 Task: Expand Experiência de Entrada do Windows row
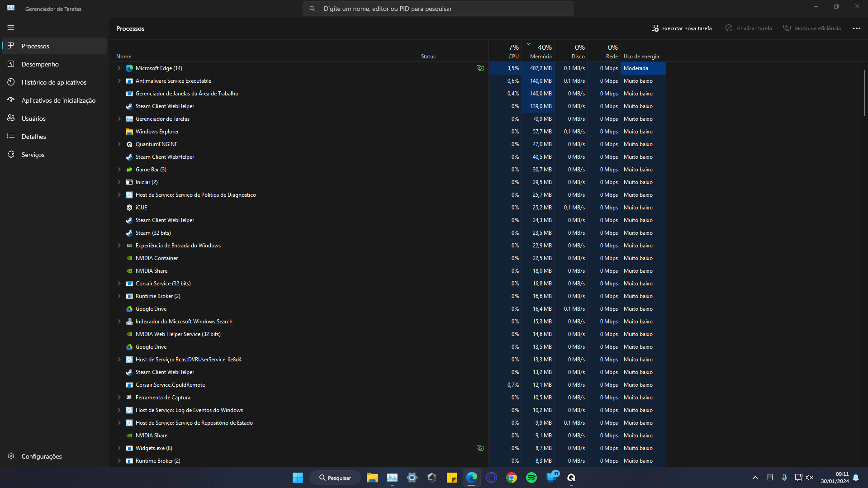point(119,246)
